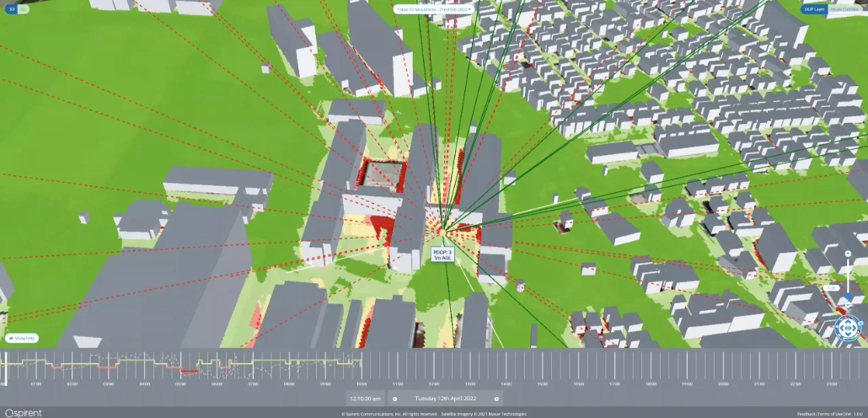Switch to 3D view mode
Screen dimensions: 868x418
tap(12, 9)
